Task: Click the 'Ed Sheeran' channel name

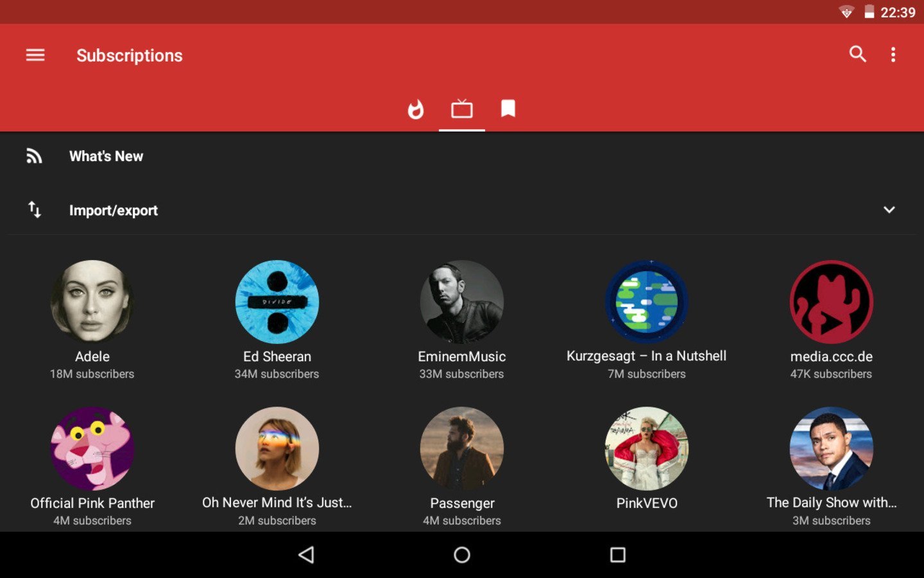Action: 277,356
